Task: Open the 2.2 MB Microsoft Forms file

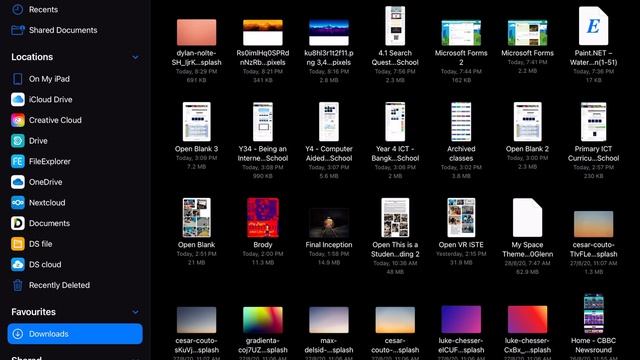Action: (527, 33)
